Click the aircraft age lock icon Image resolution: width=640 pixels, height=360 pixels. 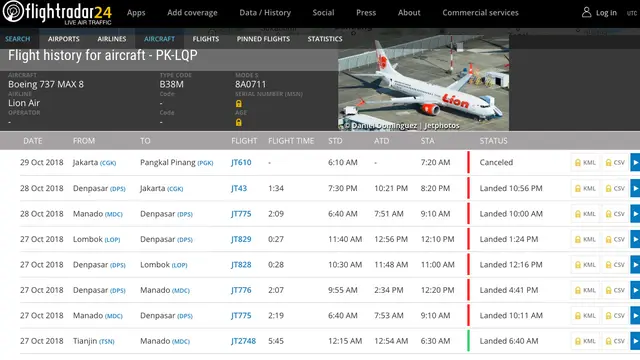coord(239,122)
